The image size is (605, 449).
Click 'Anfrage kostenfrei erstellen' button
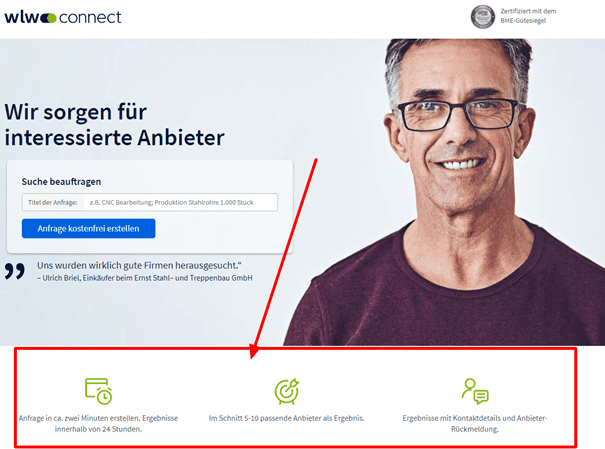pos(89,229)
